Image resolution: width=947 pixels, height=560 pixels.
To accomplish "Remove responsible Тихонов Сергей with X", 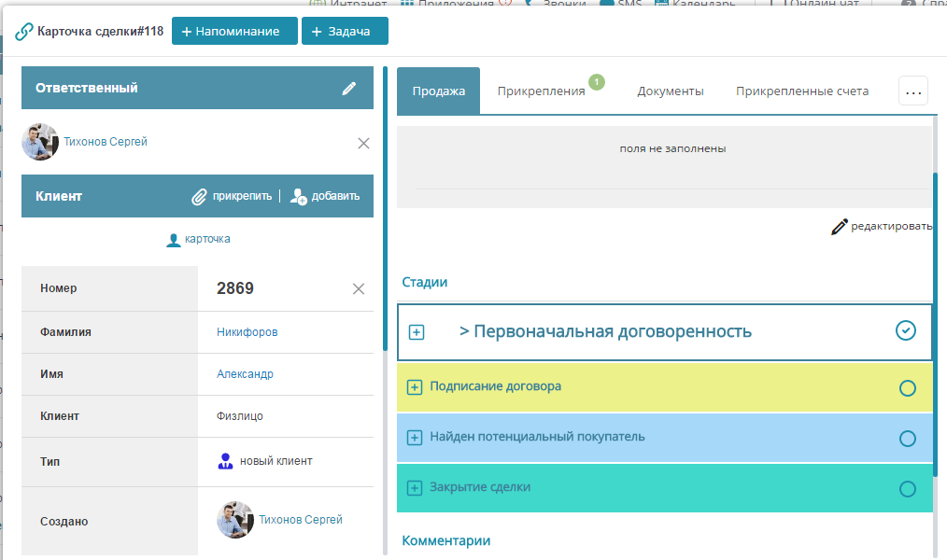I will pyautogui.click(x=363, y=143).
